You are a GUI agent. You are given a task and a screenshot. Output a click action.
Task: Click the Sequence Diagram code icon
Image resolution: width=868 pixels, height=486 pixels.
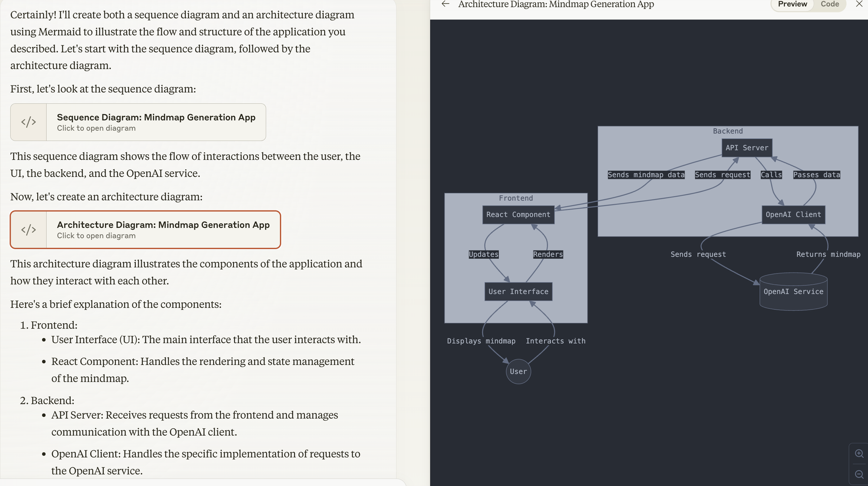tap(29, 122)
